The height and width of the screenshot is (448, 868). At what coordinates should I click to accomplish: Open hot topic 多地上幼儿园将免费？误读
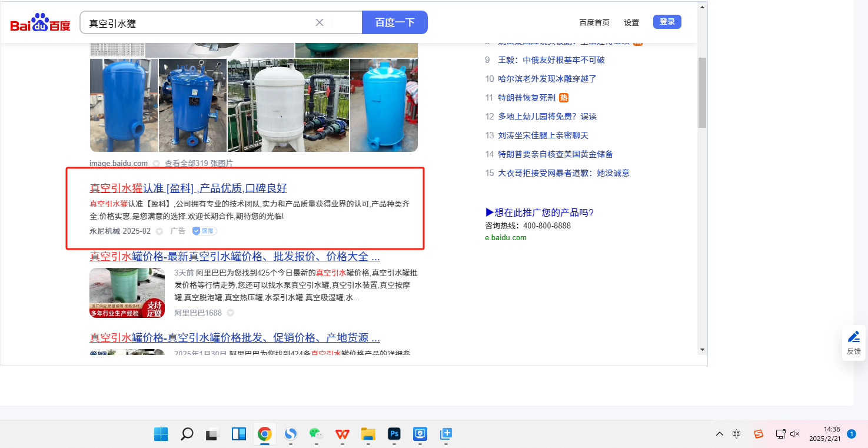pos(547,117)
